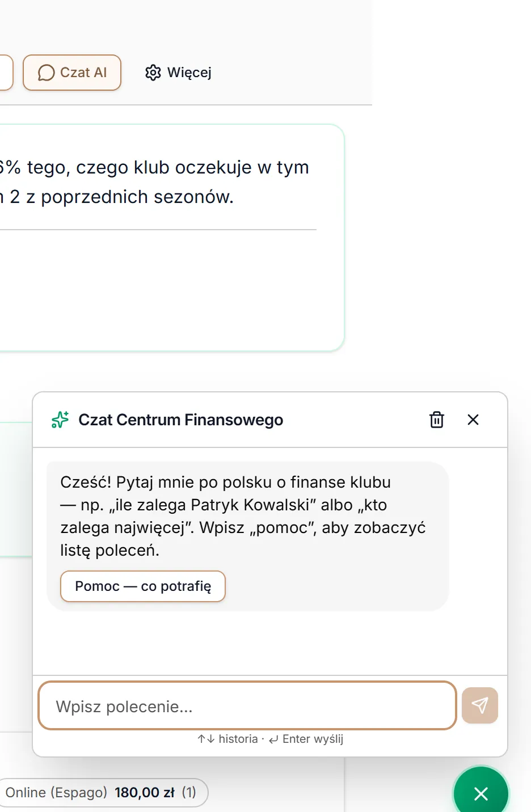Open the Czat AI tab
531x812 pixels.
point(72,73)
